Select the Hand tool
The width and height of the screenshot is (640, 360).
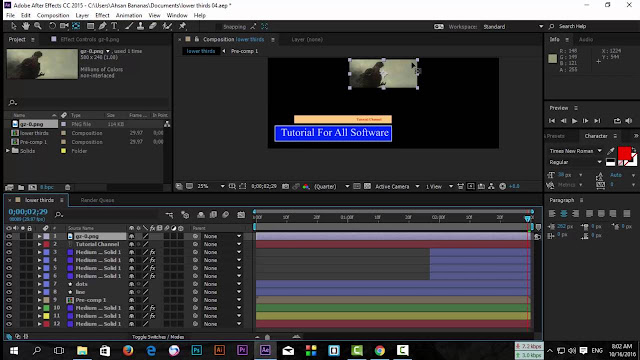26,26
